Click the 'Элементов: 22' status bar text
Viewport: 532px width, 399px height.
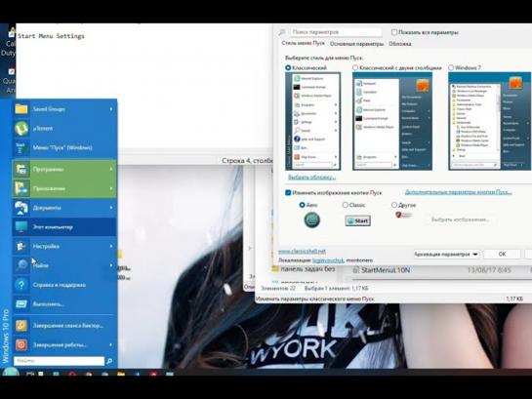pos(278,288)
